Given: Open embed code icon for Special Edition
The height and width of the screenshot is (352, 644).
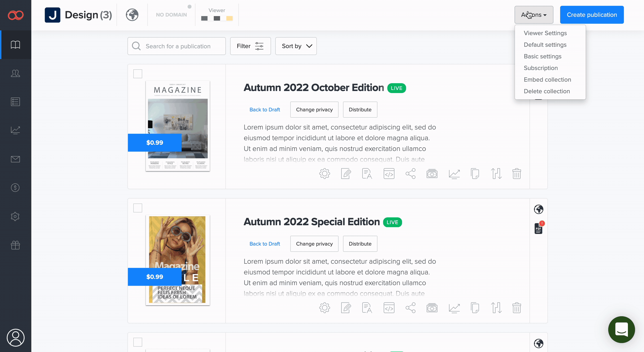Looking at the screenshot, I should click(x=389, y=308).
